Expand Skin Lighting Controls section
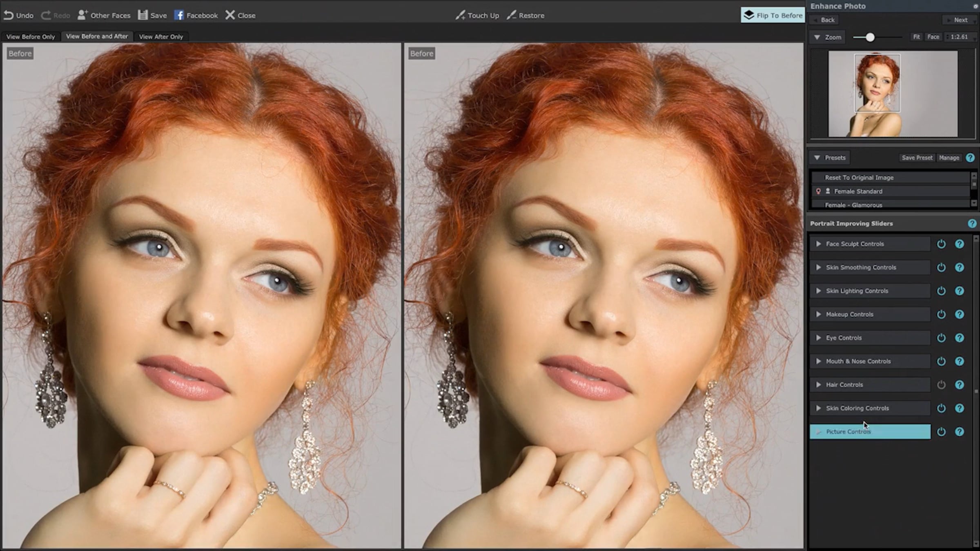 (818, 291)
